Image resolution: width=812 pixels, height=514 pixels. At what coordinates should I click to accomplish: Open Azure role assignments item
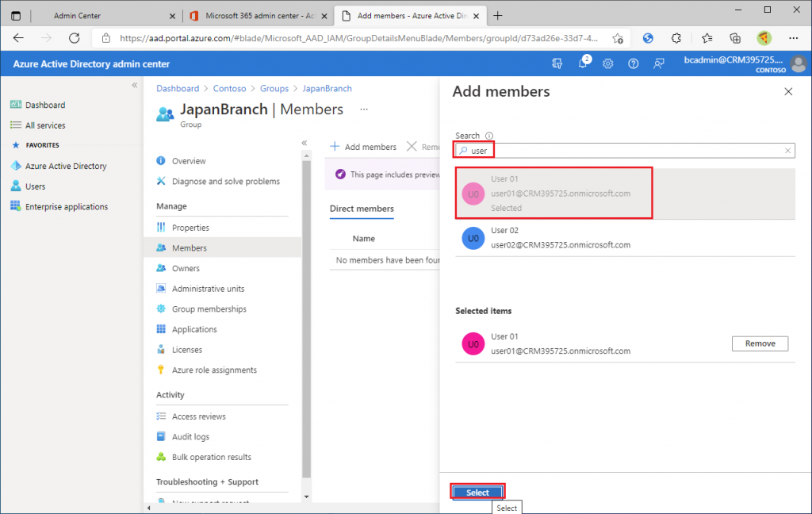coord(214,370)
